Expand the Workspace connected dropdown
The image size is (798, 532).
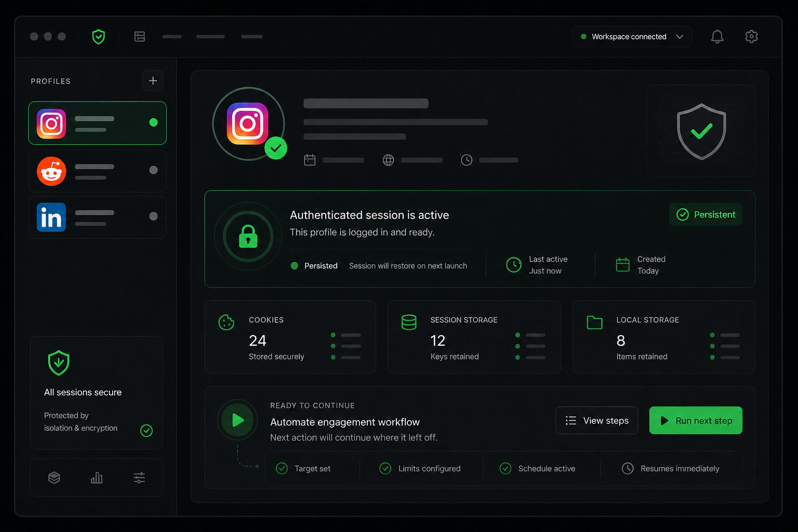632,36
